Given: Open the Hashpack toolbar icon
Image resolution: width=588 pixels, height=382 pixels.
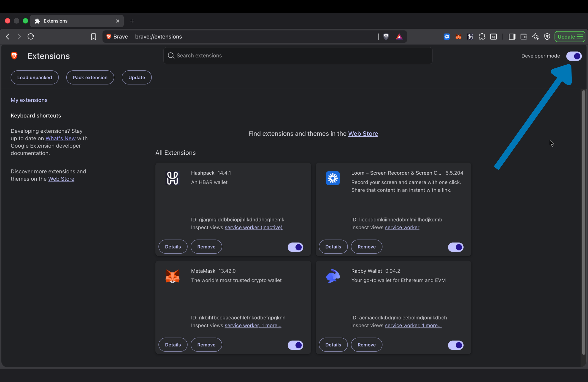Looking at the screenshot, I should 470,36.
